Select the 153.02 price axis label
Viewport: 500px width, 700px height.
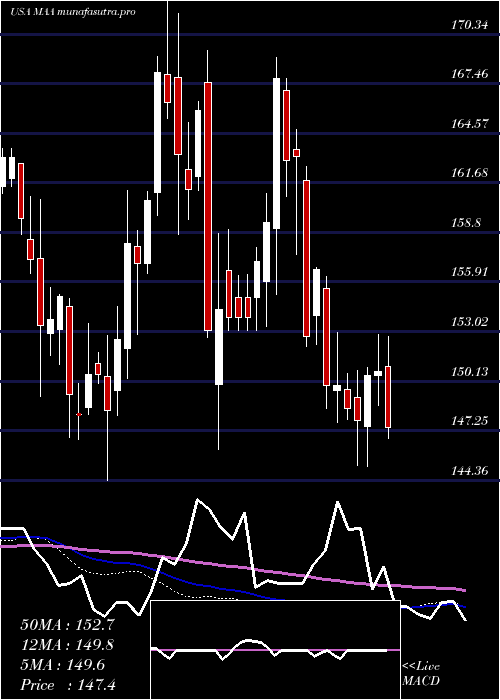click(469, 321)
